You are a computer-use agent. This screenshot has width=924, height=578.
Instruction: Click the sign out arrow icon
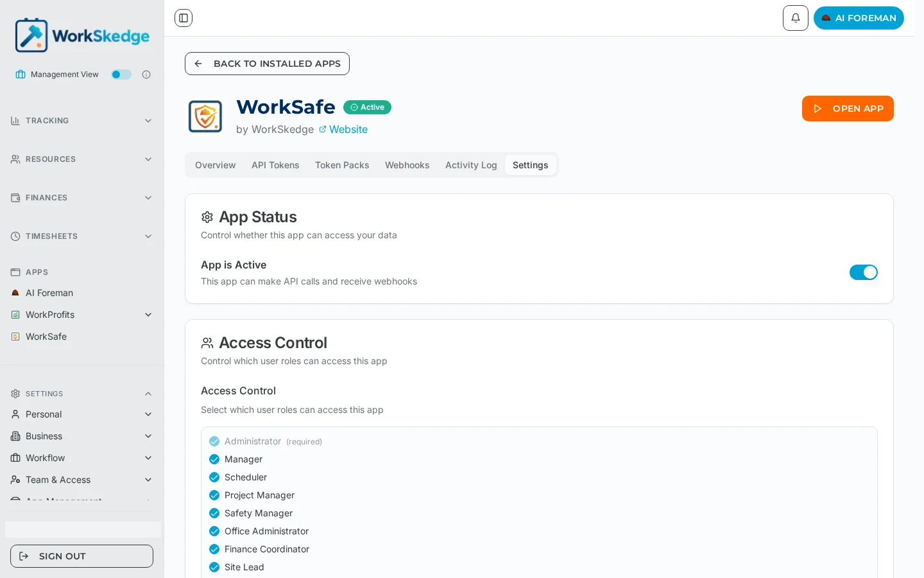[x=24, y=556]
